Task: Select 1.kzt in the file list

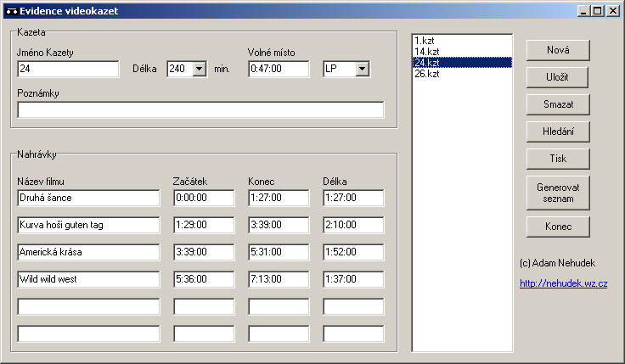Action: click(x=462, y=41)
